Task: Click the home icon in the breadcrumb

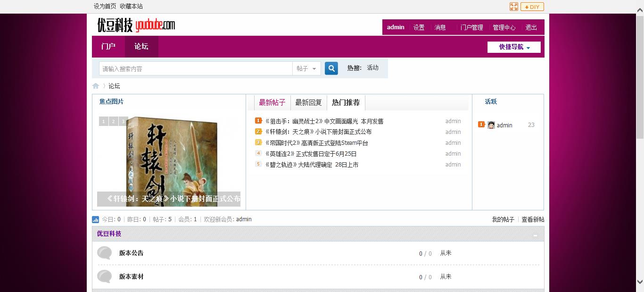Action: [96, 85]
